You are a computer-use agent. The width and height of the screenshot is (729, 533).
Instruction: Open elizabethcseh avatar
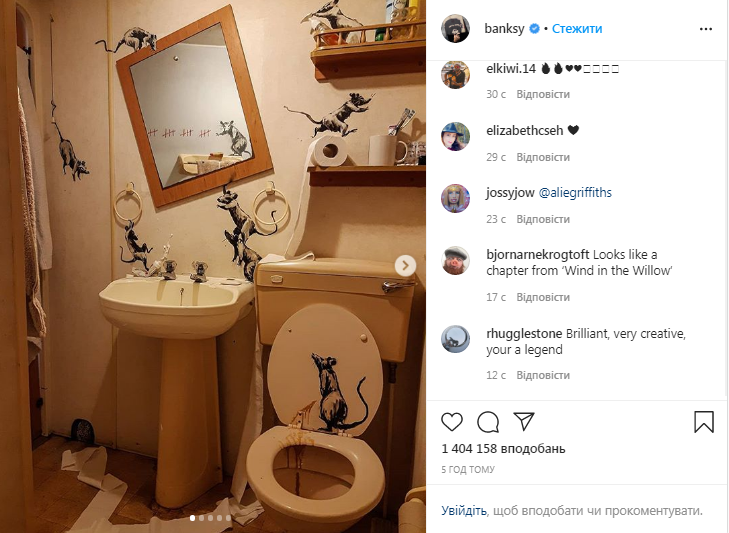[455, 136]
